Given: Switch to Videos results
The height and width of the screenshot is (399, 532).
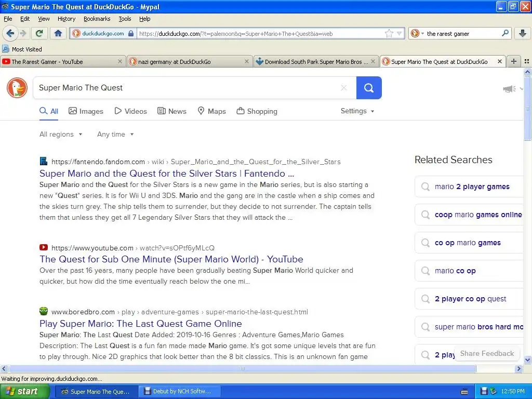Looking at the screenshot, I should [130, 111].
